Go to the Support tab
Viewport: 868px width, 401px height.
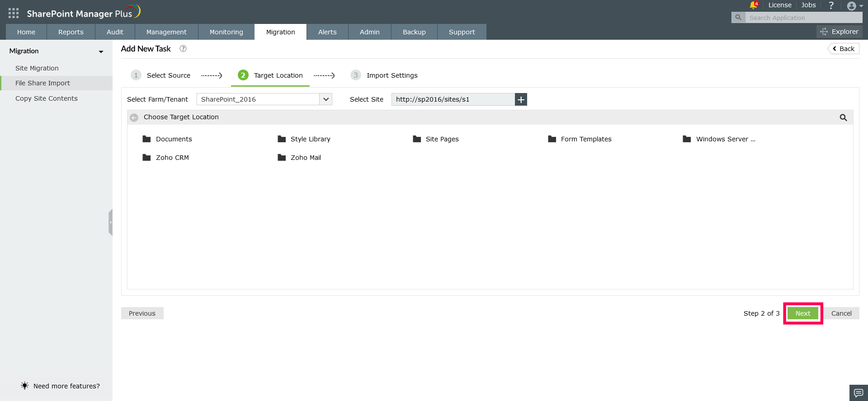pos(462,32)
